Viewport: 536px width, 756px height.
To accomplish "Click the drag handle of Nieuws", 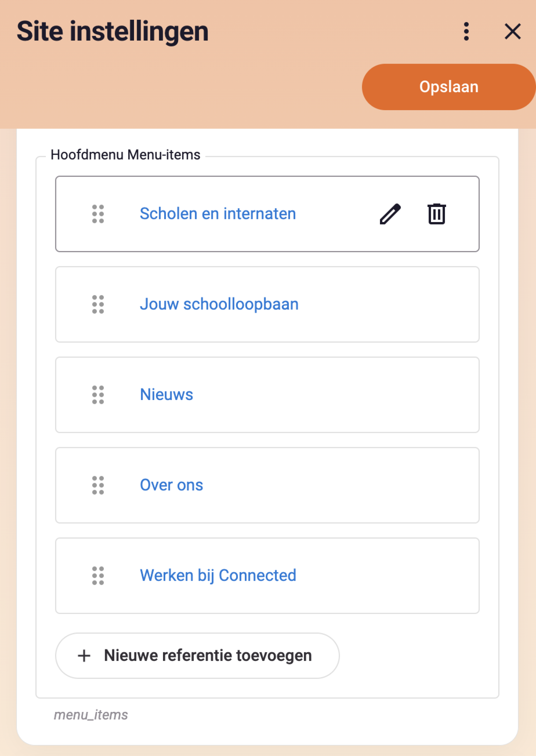I will [98, 395].
